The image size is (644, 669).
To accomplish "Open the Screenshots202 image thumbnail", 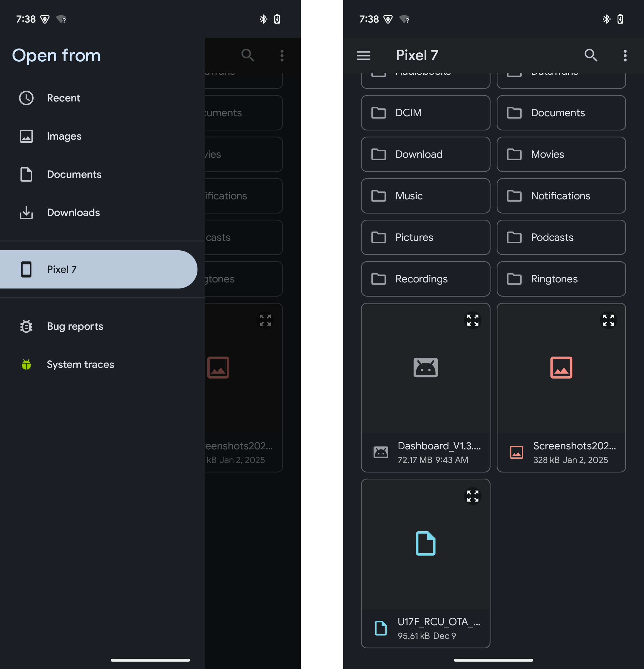I will [x=561, y=368].
